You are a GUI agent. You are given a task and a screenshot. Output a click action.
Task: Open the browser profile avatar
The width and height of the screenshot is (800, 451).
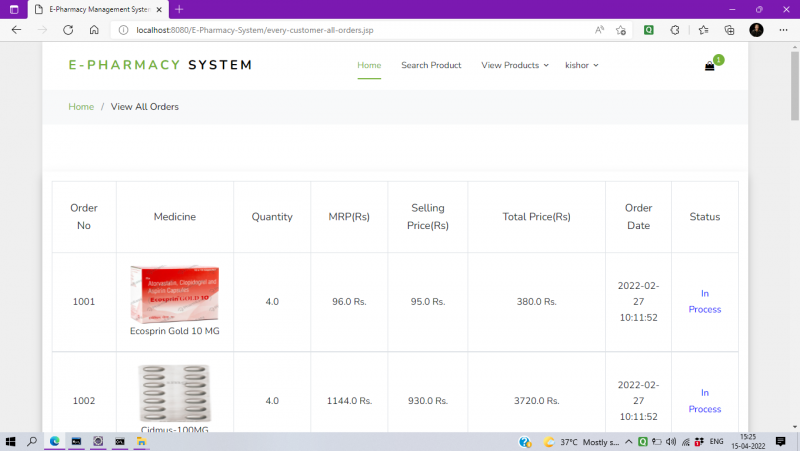756,30
